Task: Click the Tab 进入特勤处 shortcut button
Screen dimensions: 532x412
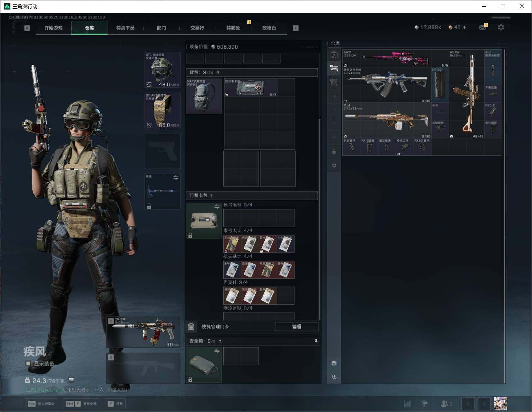Action: [41, 404]
